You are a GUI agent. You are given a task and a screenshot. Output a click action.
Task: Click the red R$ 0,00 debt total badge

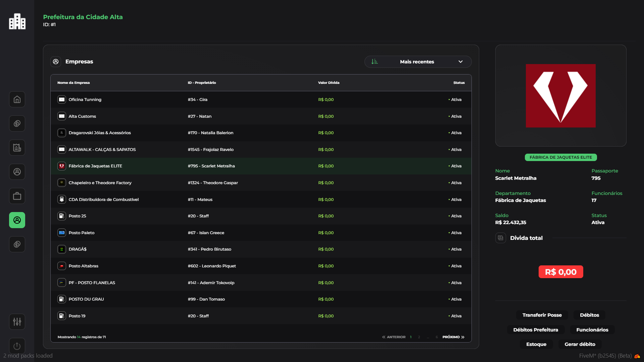pyautogui.click(x=561, y=272)
